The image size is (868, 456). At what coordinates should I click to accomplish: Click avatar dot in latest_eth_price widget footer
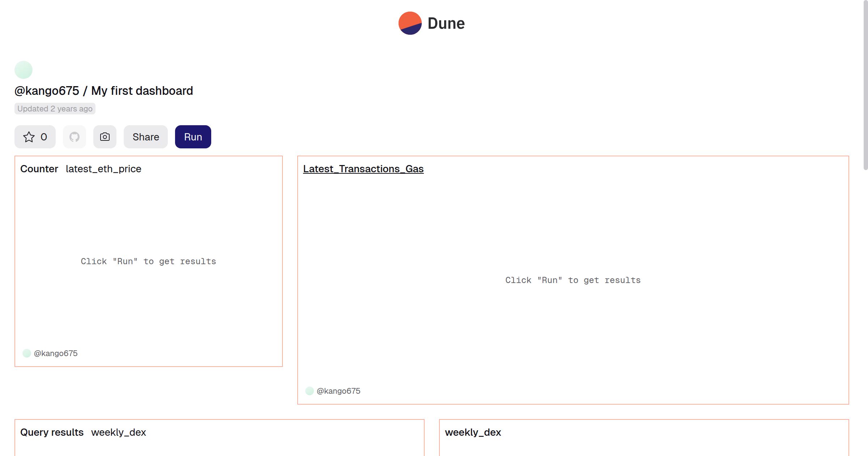tap(27, 353)
